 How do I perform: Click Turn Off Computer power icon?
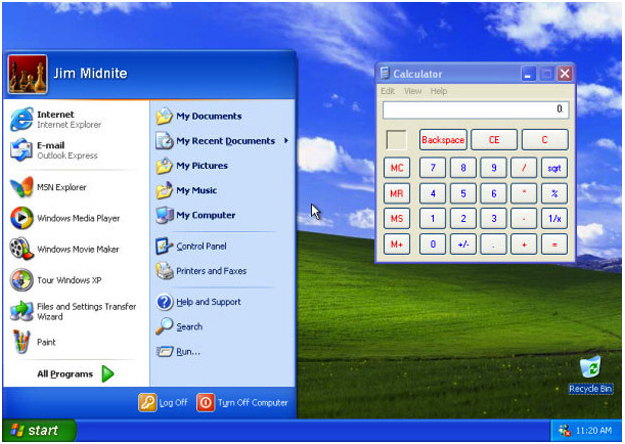coord(205,403)
